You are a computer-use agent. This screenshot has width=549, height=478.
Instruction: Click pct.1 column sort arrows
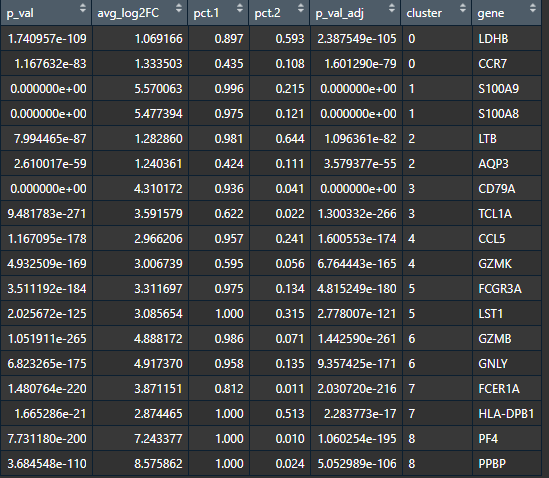point(239,8)
